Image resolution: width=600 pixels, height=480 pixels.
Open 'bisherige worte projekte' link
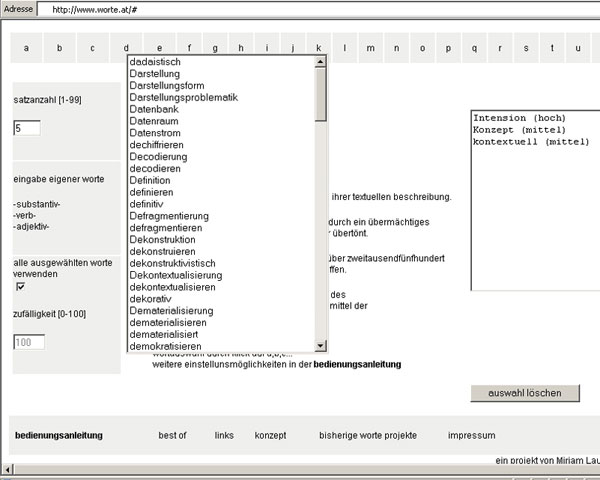coord(367,436)
